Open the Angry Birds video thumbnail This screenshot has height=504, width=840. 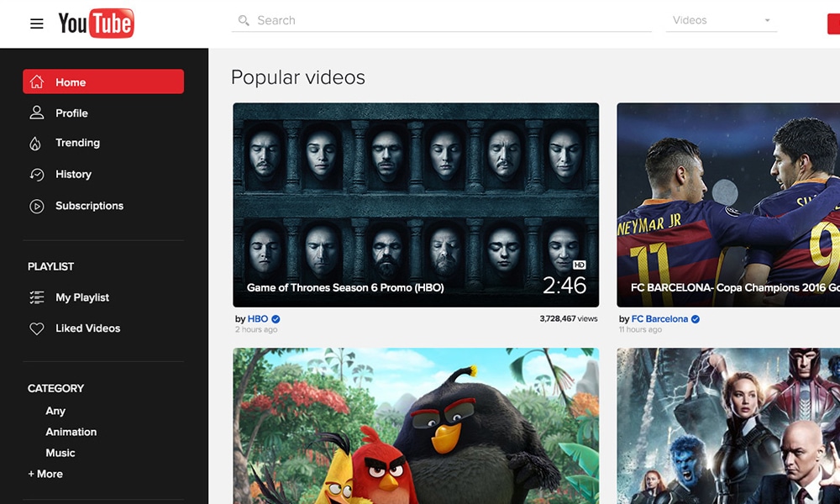point(416,426)
